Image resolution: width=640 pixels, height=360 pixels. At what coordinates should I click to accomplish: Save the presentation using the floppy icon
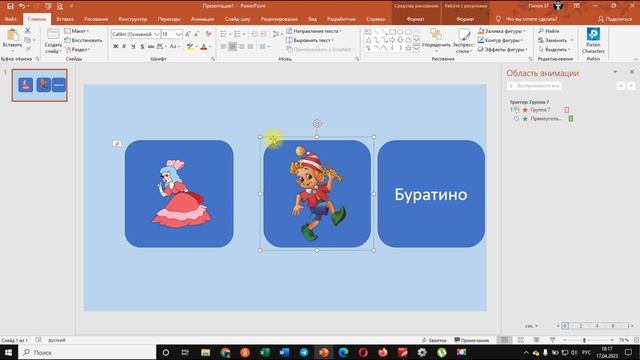10,6
